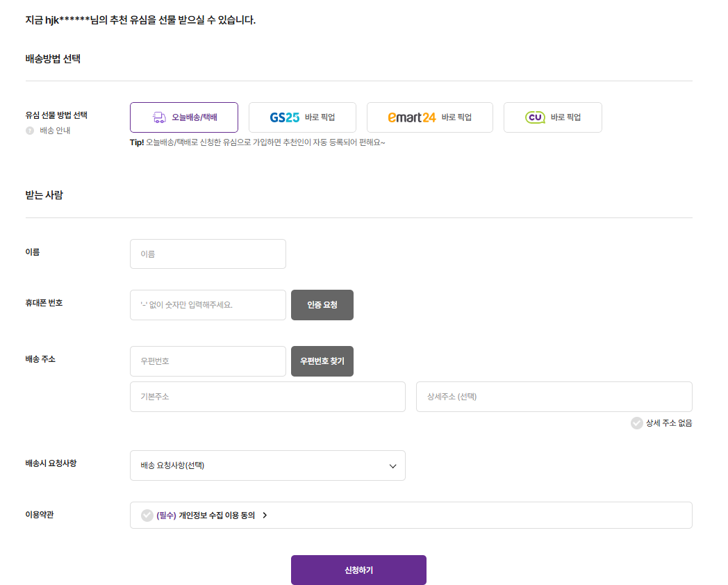Screen dimensions: 728x585
Task: Focus the 휴대폰 번호 input field
Action: point(208,305)
